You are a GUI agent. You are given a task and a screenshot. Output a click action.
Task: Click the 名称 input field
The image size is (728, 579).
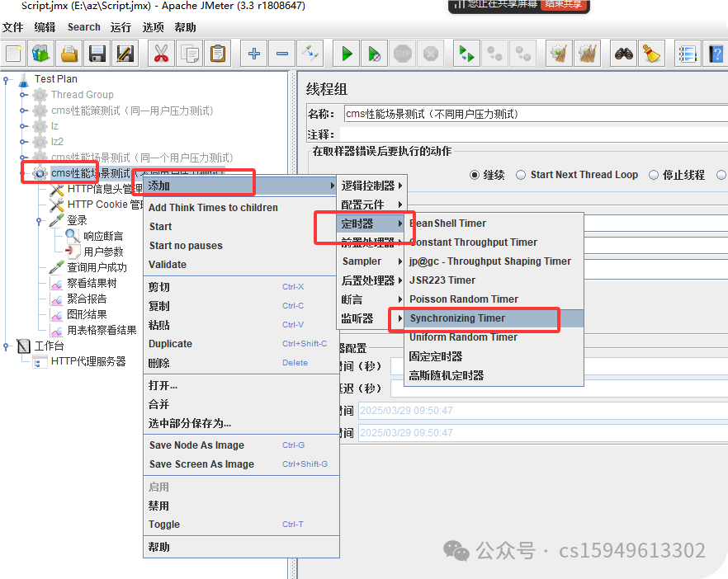[x=536, y=114]
